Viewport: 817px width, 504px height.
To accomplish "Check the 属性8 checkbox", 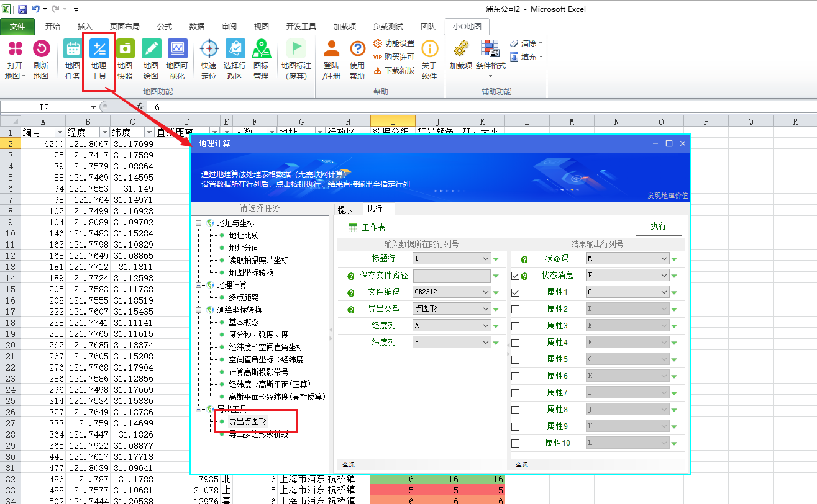I will (x=515, y=410).
